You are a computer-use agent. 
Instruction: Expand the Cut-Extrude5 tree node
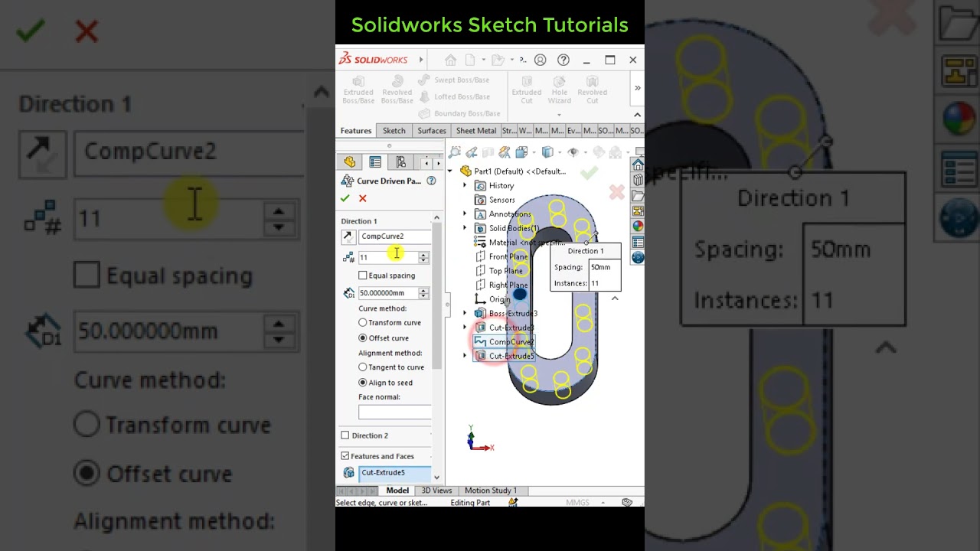(465, 356)
